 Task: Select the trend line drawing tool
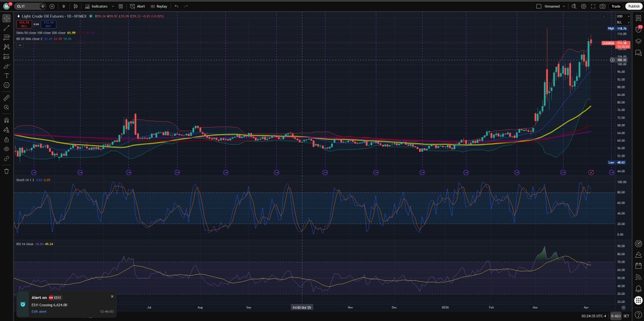6,28
